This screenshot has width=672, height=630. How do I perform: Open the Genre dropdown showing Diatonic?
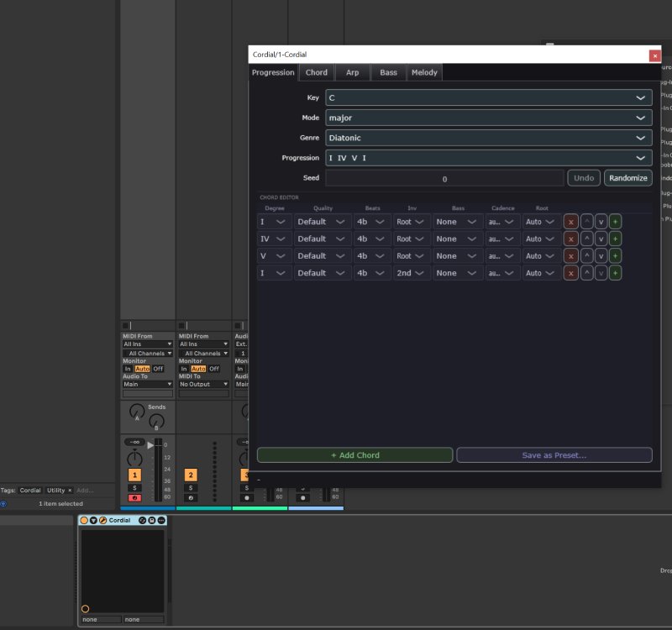click(489, 138)
